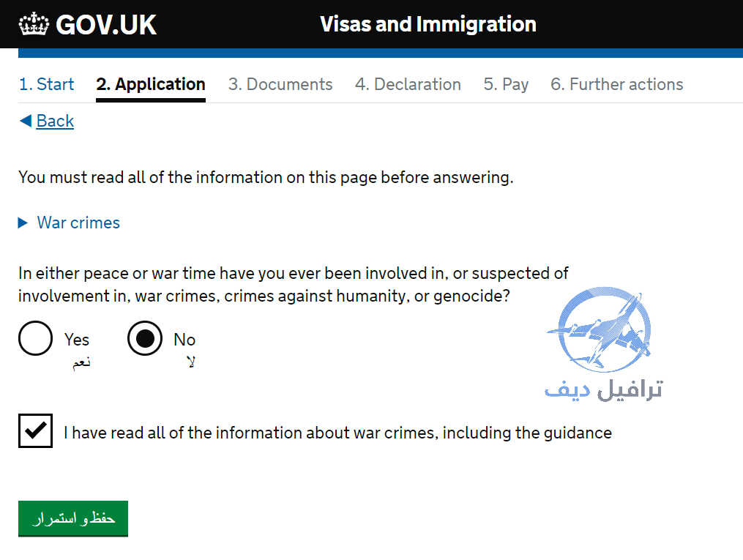Click the Arabic watermark text under logo
This screenshot has width=743, height=560.
point(604,390)
